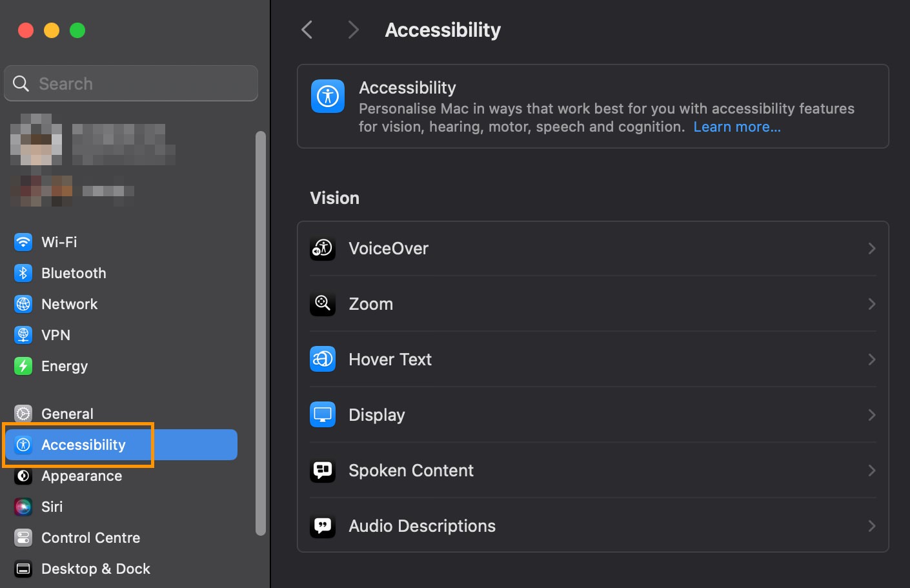The image size is (910, 588).
Task: Click the sidebar vertical scrollbar
Action: coord(261,333)
